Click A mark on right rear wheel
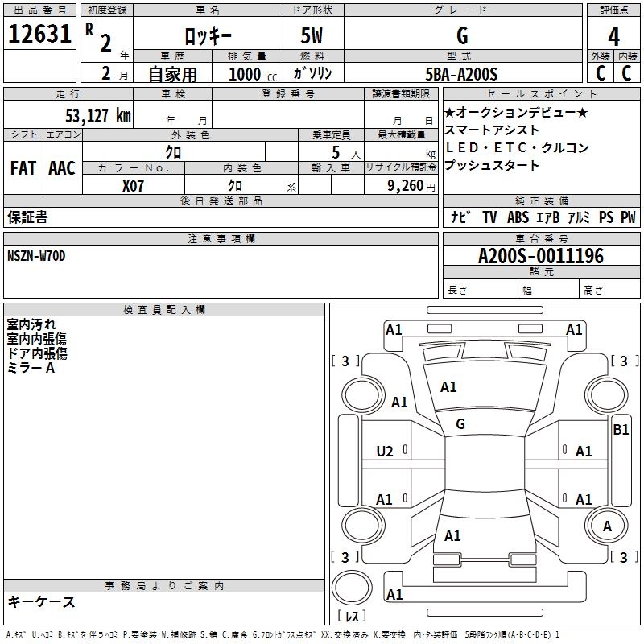 point(607,526)
